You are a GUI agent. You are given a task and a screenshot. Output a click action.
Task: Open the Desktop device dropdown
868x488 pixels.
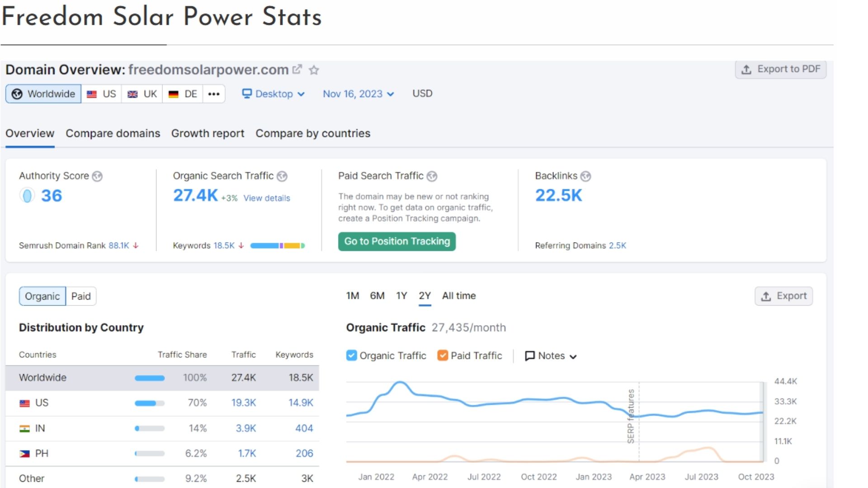coord(274,94)
